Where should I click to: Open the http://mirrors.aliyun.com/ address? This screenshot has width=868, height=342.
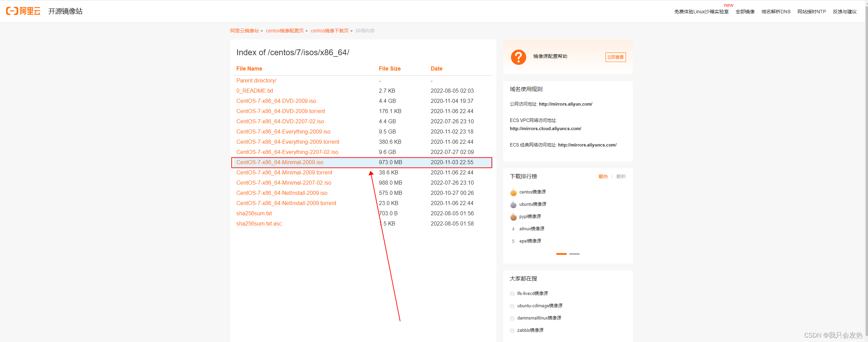pyautogui.click(x=566, y=104)
